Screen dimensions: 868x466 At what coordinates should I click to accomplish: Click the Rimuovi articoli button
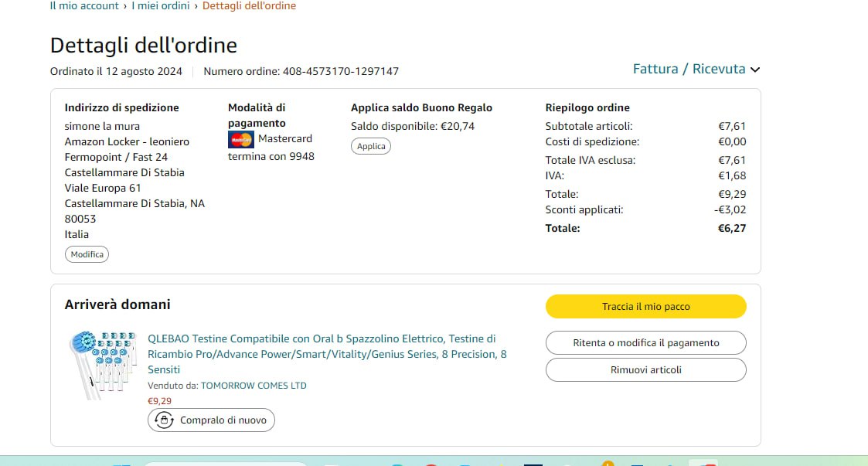click(646, 369)
